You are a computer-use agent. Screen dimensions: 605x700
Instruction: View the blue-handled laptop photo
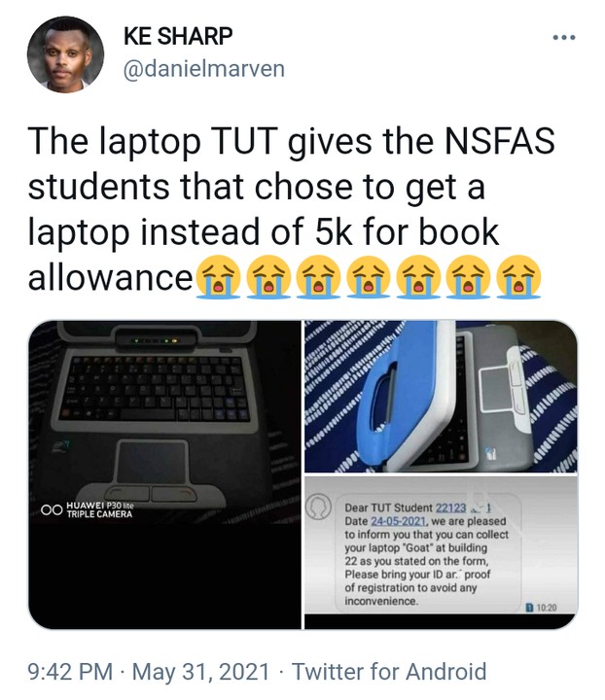click(x=442, y=397)
